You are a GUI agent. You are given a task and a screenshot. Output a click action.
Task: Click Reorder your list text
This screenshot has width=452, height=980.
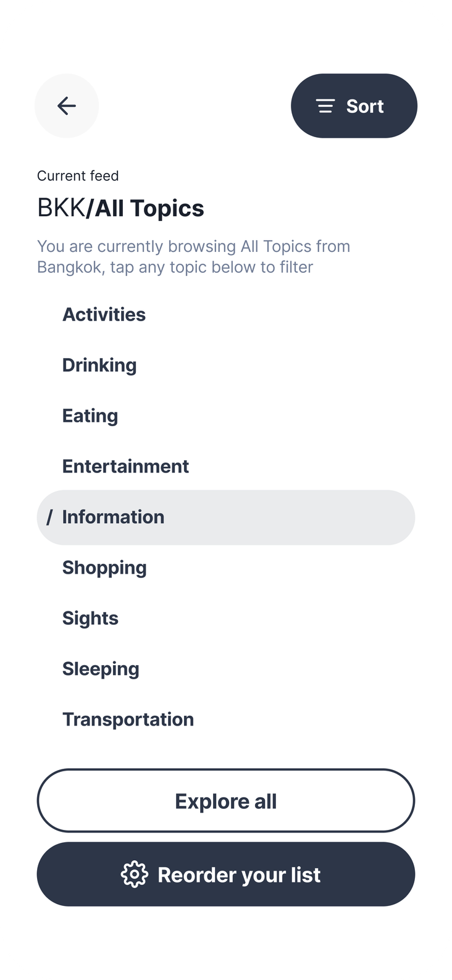(239, 875)
